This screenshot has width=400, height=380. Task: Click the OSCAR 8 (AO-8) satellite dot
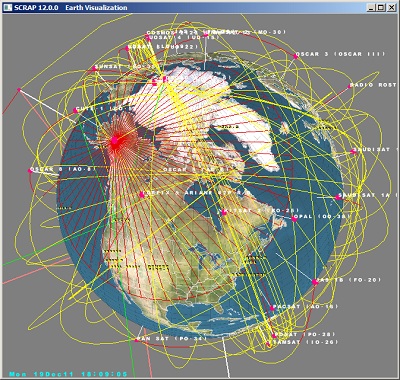pyautogui.click(x=30, y=171)
